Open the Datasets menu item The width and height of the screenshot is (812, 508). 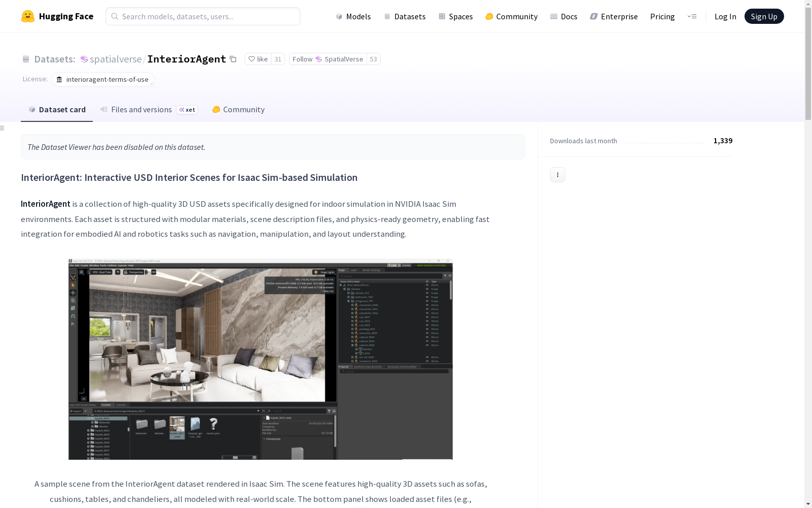click(x=404, y=16)
